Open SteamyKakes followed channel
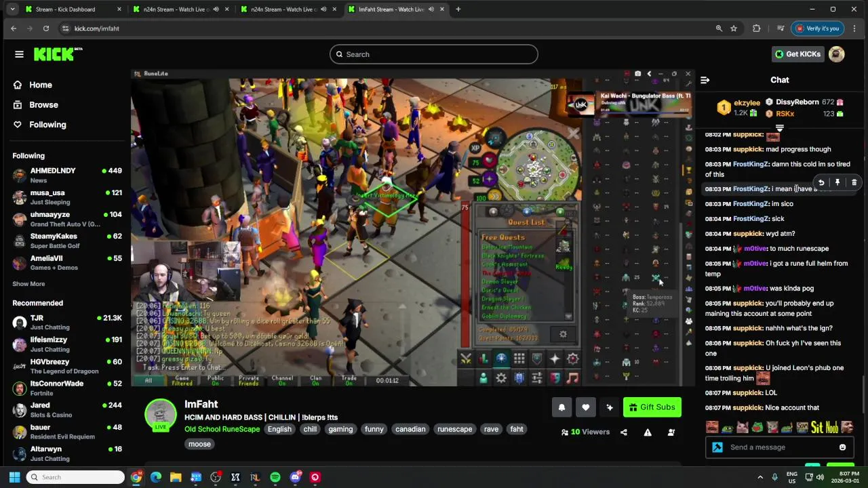Screen dimensions: 868x488 (x=66, y=241)
